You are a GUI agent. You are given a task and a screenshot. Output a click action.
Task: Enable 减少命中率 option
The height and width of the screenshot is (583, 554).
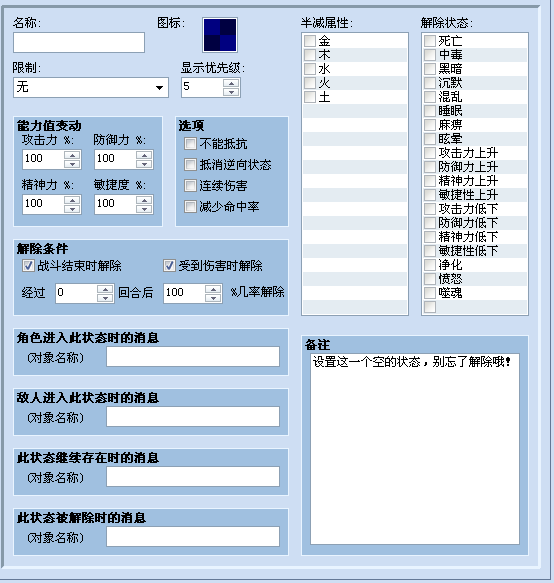coord(190,206)
